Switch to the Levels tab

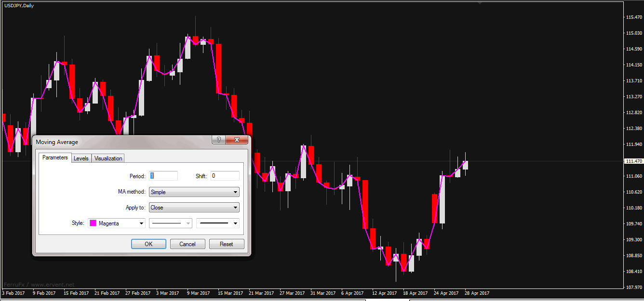tap(81, 158)
